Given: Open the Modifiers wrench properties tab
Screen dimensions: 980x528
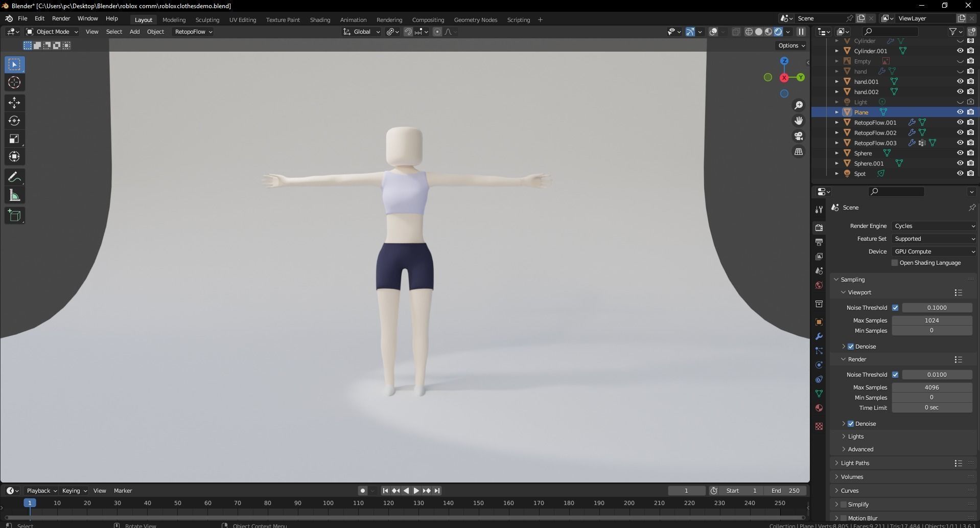Looking at the screenshot, I should click(819, 336).
